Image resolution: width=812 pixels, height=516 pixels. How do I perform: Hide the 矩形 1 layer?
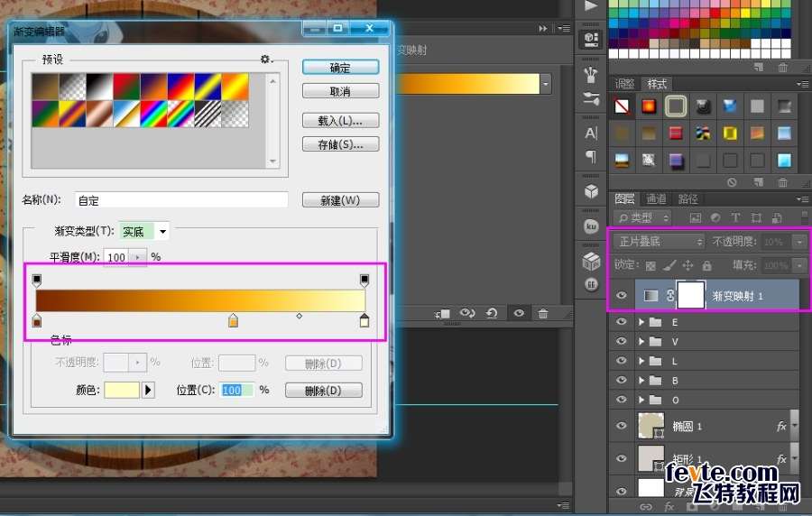click(x=621, y=458)
